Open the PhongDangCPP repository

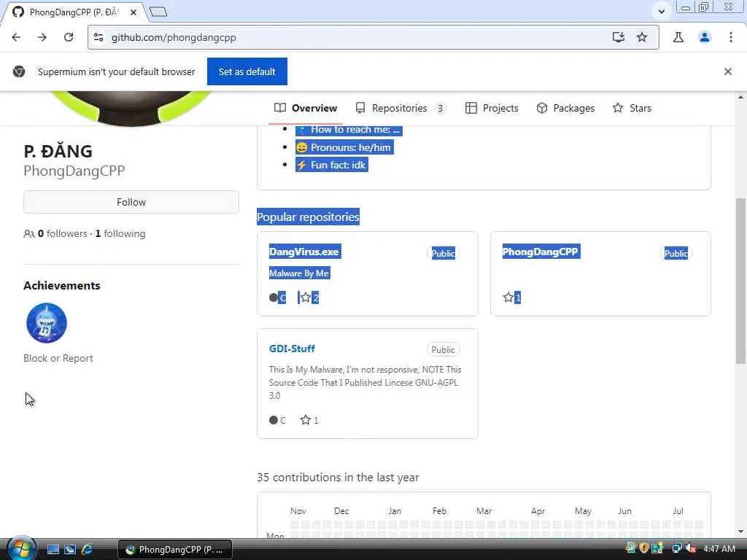pyautogui.click(x=541, y=252)
